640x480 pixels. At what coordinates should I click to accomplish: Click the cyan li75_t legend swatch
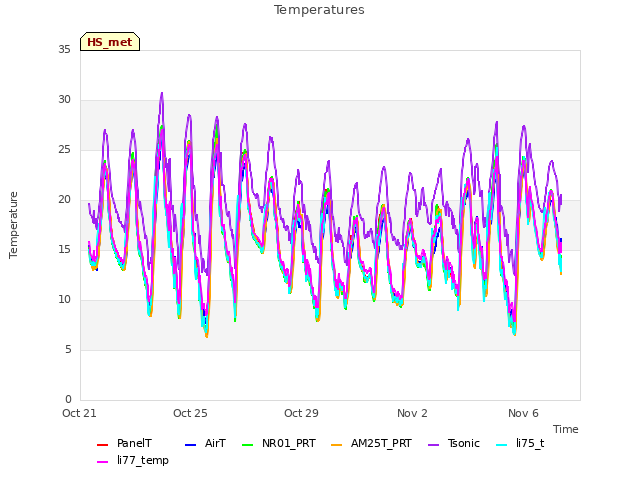(x=502, y=444)
